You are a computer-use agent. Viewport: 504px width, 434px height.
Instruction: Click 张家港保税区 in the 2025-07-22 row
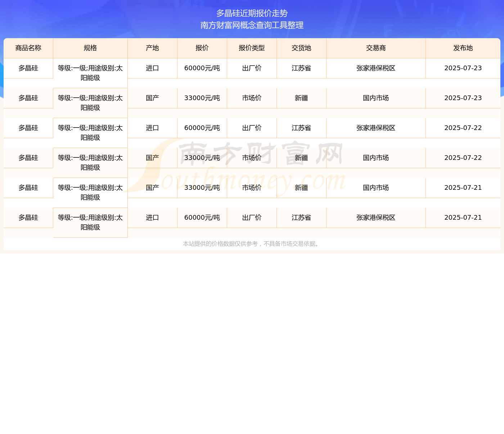click(x=376, y=128)
